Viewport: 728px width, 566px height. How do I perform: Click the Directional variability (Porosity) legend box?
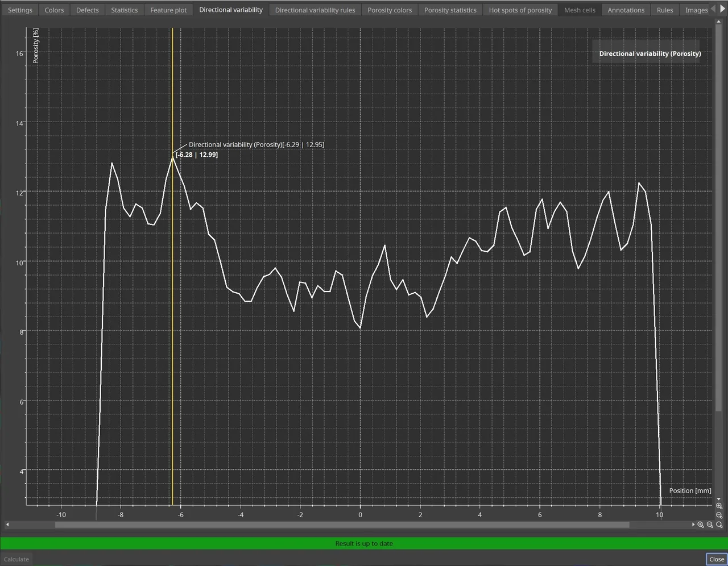646,52
